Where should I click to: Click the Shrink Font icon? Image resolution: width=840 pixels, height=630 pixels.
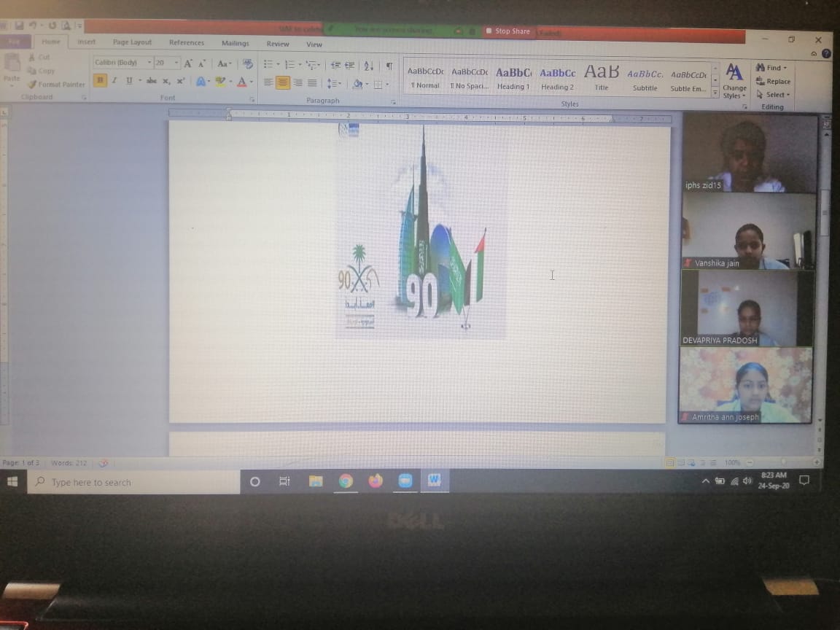tap(202, 63)
